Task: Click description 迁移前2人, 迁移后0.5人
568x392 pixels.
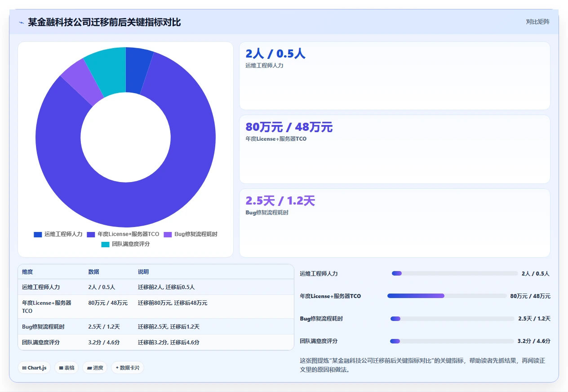Action: pos(166,287)
